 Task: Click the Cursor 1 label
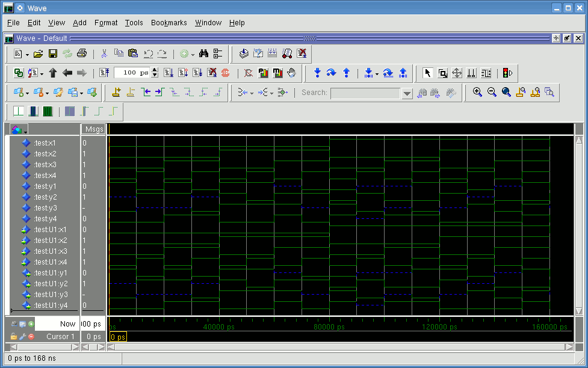click(60, 337)
